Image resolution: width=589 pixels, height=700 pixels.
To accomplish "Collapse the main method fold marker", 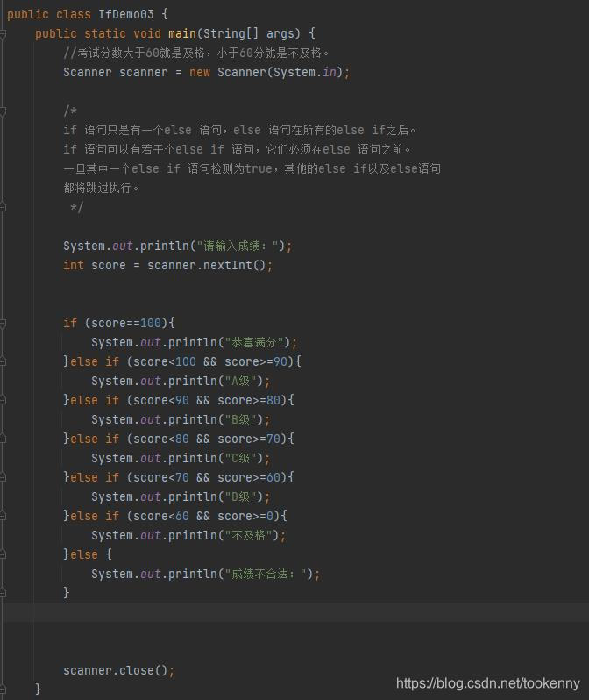I will (3, 33).
